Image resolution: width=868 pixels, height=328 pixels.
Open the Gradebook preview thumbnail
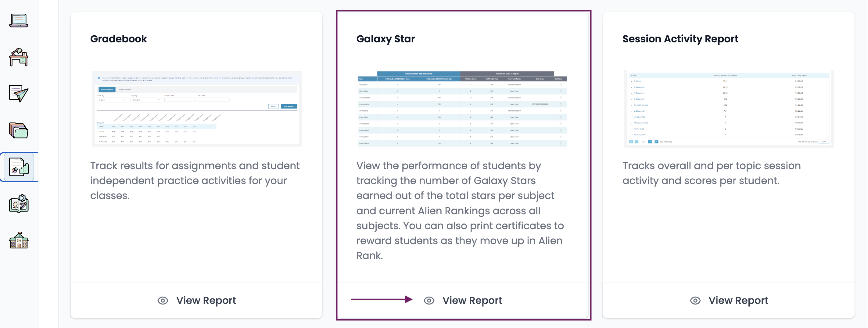197,109
